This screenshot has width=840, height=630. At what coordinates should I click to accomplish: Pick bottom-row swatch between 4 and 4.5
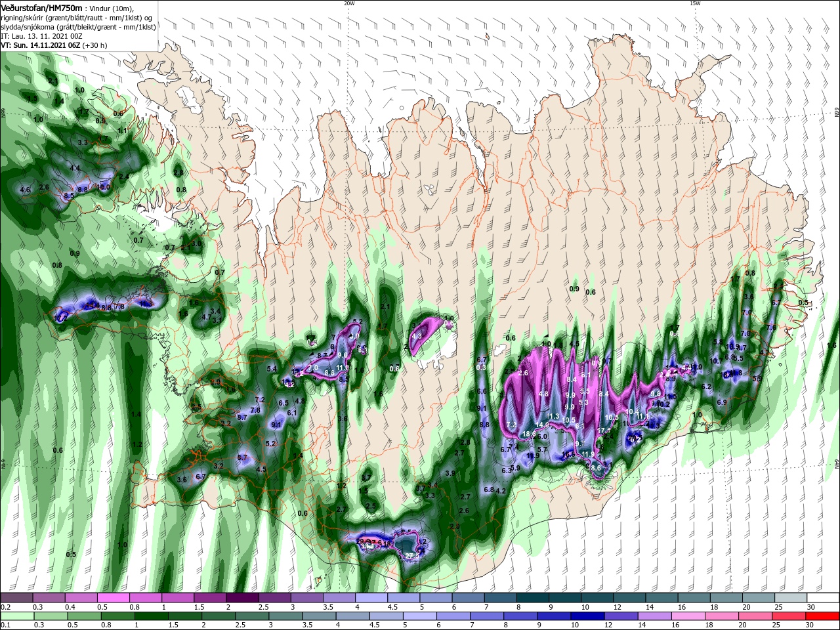(353, 616)
